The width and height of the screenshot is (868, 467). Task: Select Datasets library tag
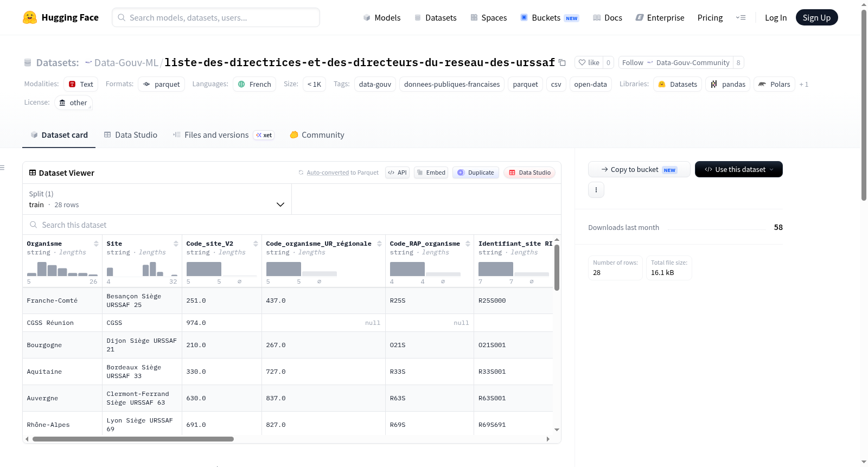[x=678, y=84]
